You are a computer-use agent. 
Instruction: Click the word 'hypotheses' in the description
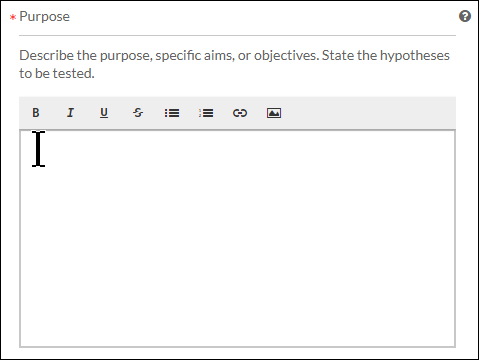pyautogui.click(x=415, y=55)
